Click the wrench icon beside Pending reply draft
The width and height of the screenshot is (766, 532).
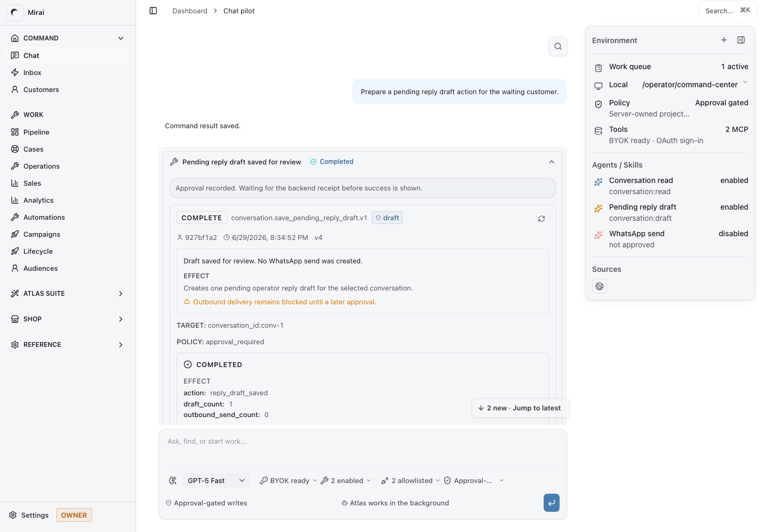click(x=174, y=162)
